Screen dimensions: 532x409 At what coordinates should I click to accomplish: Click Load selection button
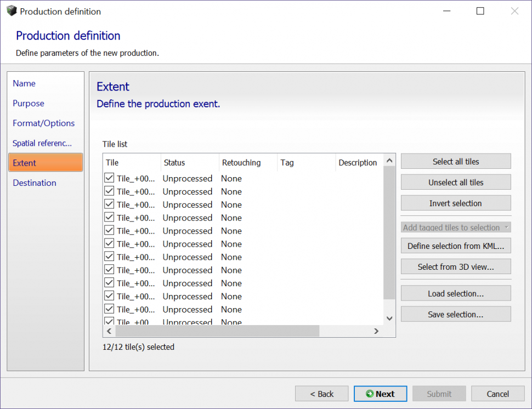click(x=456, y=293)
